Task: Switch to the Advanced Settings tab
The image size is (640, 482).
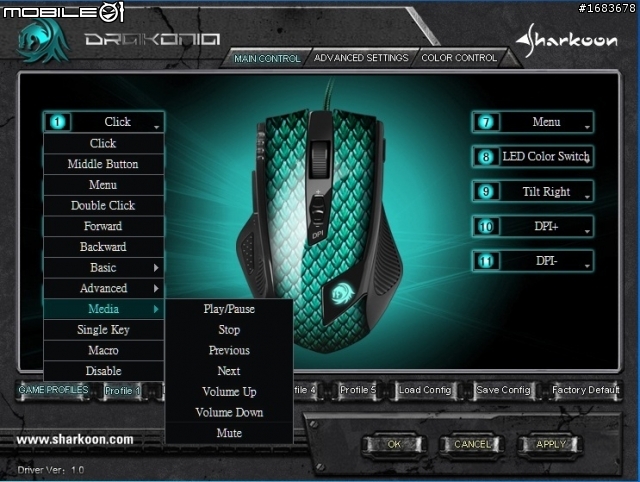Action: click(361, 58)
